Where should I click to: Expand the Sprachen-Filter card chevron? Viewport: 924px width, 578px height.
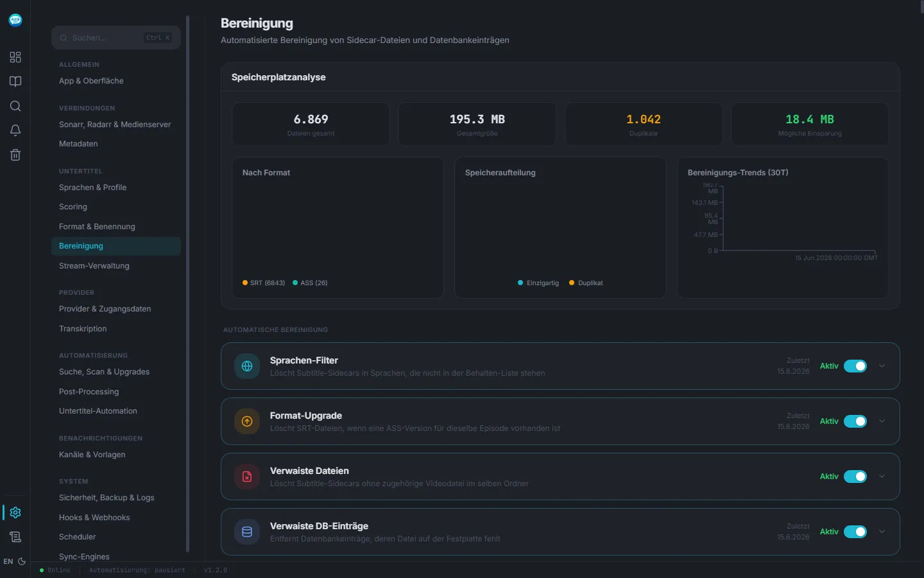click(882, 366)
